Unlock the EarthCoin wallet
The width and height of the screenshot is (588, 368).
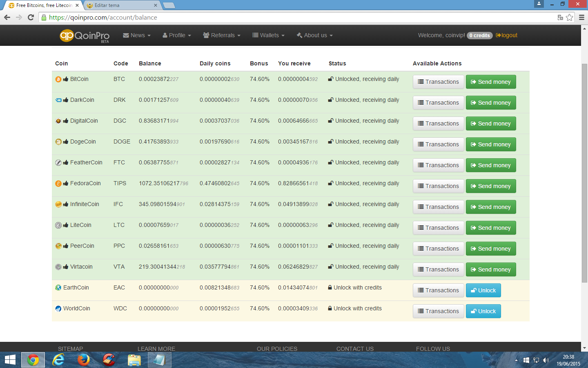coord(483,290)
